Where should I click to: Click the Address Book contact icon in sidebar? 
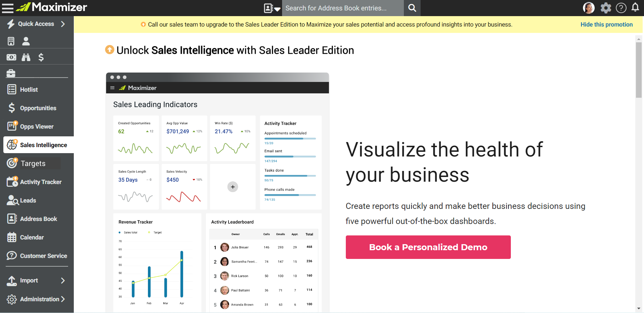tap(12, 219)
